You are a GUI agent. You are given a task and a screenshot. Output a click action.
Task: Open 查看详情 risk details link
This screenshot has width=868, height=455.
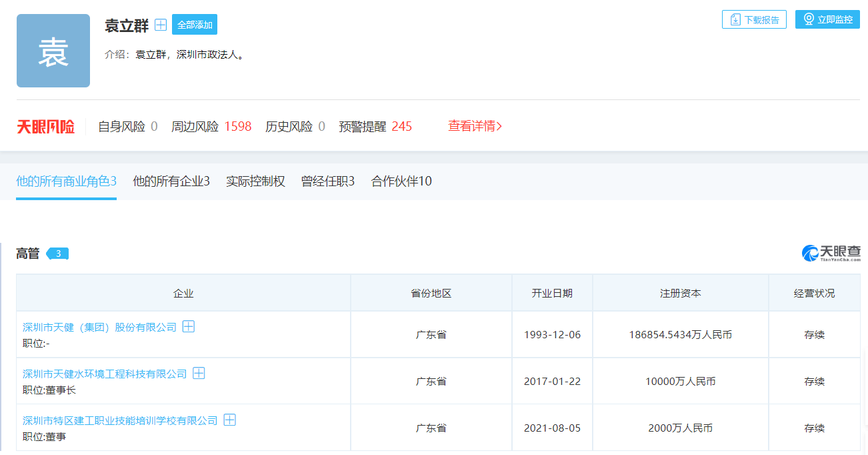click(x=475, y=126)
